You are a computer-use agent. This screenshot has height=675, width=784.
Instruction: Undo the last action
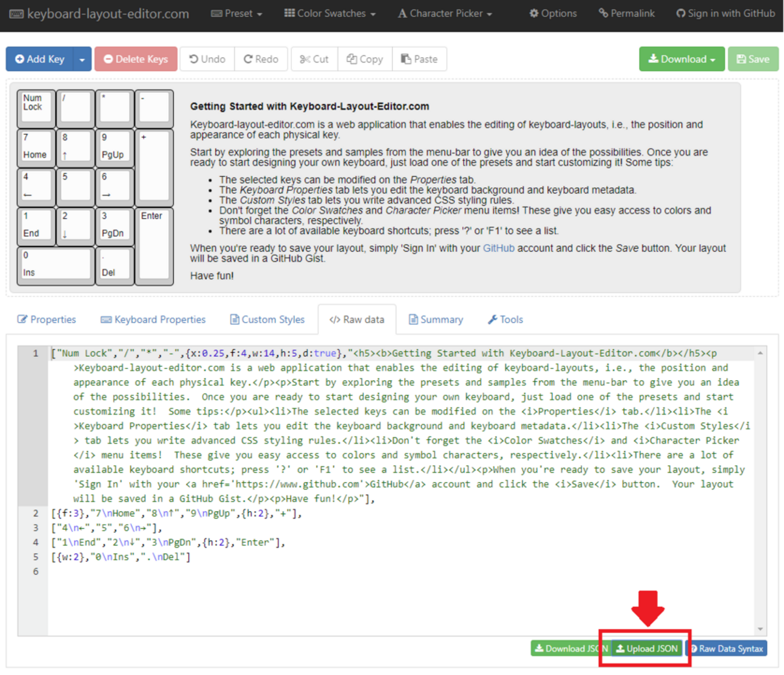coord(207,59)
